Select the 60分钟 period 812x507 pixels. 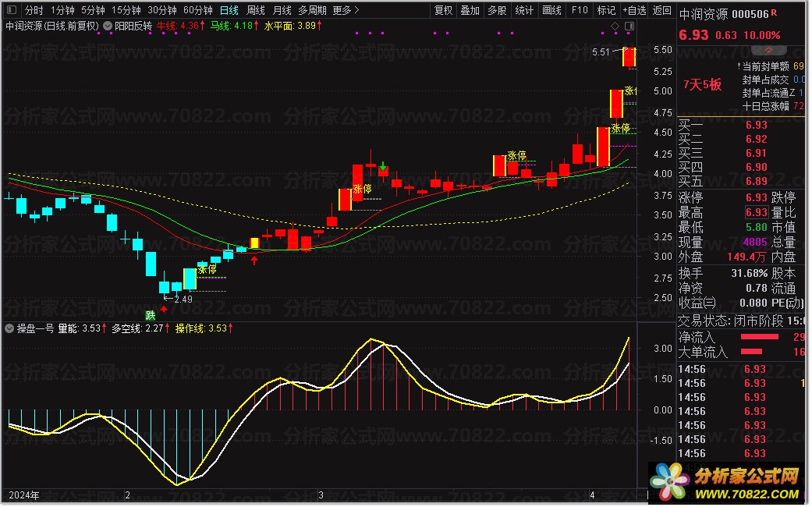coord(198,10)
